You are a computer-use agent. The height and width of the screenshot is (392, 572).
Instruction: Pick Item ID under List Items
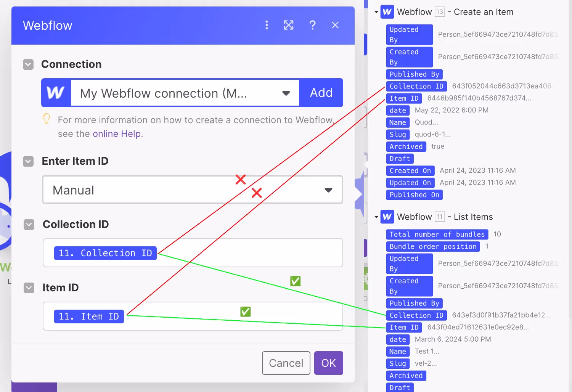click(x=404, y=328)
